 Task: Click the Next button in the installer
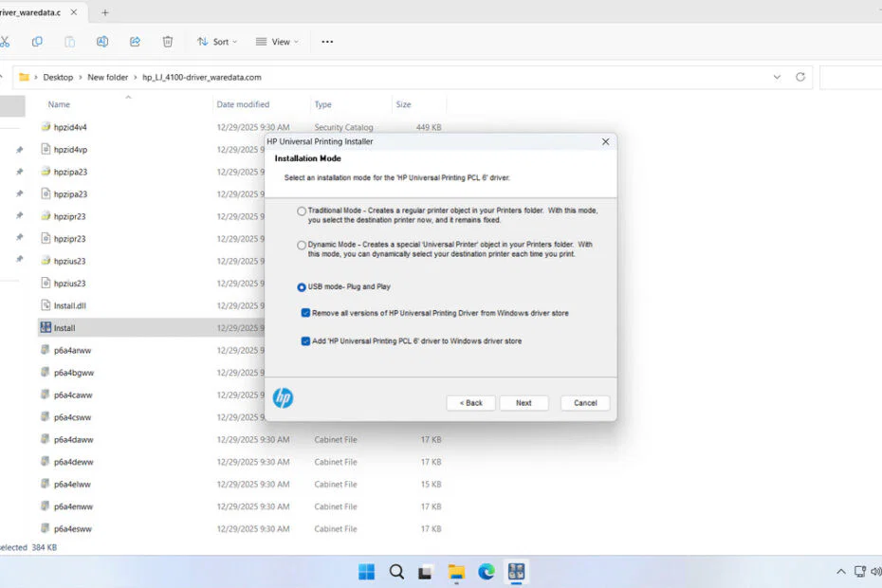point(524,402)
